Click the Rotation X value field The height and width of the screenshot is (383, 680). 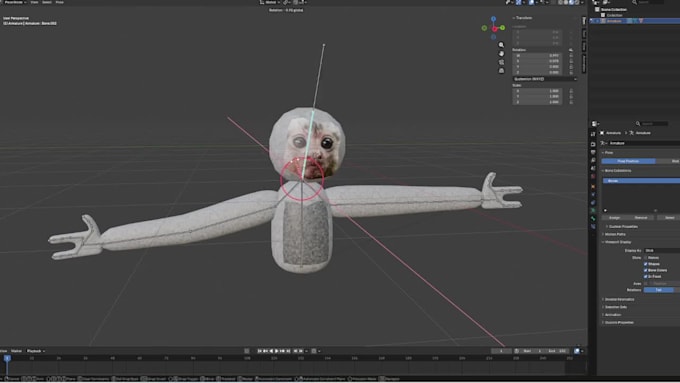point(537,61)
